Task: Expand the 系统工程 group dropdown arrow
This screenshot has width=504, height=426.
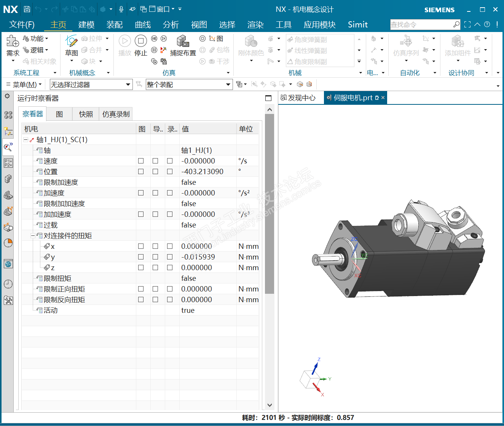Action: pyautogui.click(x=55, y=73)
